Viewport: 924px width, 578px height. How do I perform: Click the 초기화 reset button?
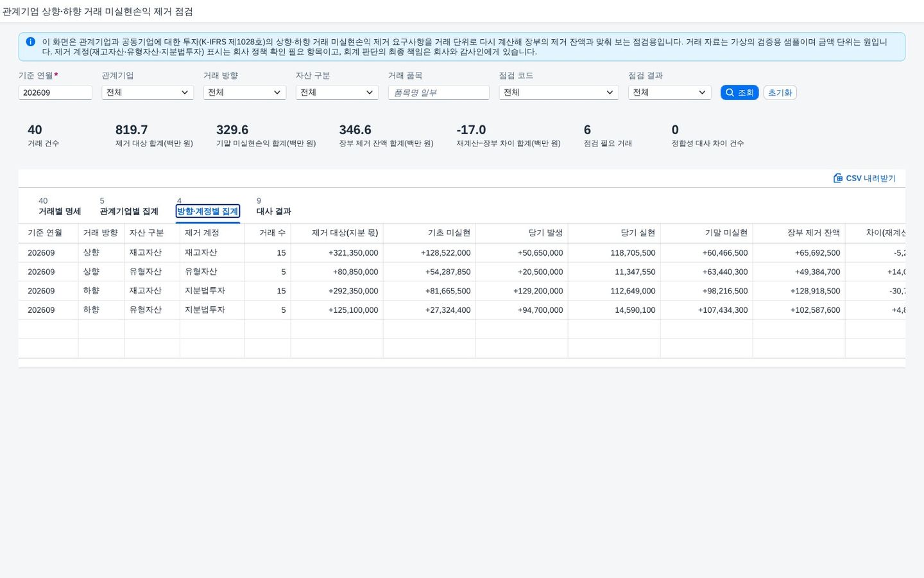[x=780, y=92]
